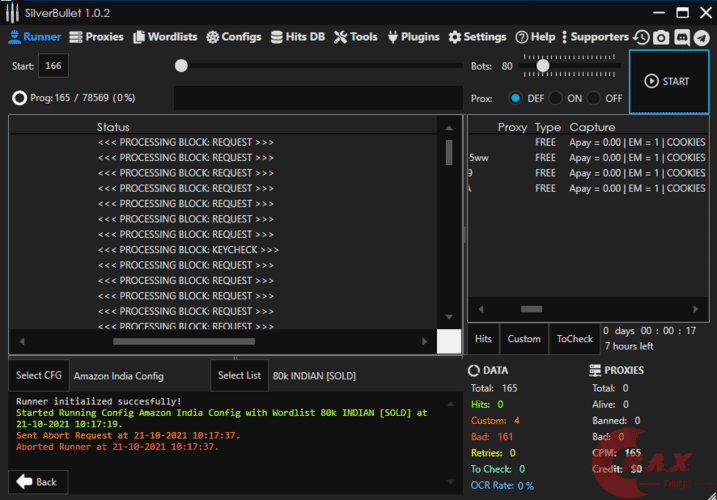This screenshot has width=717, height=500.
Task: Select the OFF proxy radio button
Action: 594,98
